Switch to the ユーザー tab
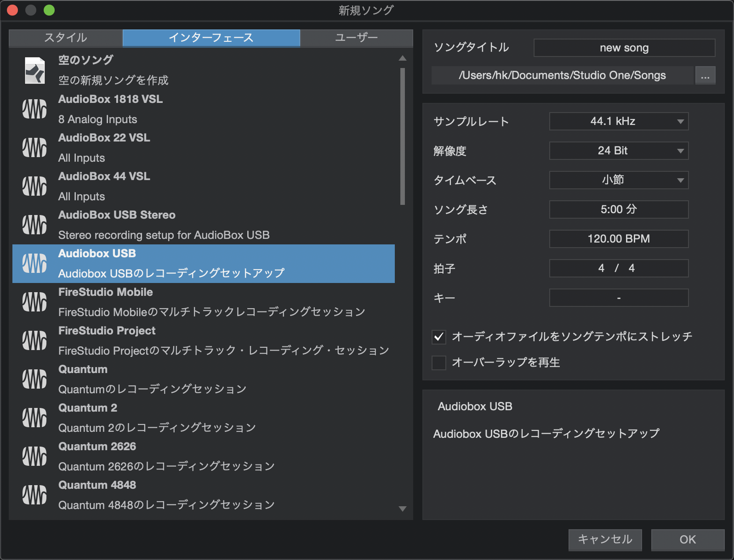Image resolution: width=734 pixels, height=560 pixels. (357, 38)
